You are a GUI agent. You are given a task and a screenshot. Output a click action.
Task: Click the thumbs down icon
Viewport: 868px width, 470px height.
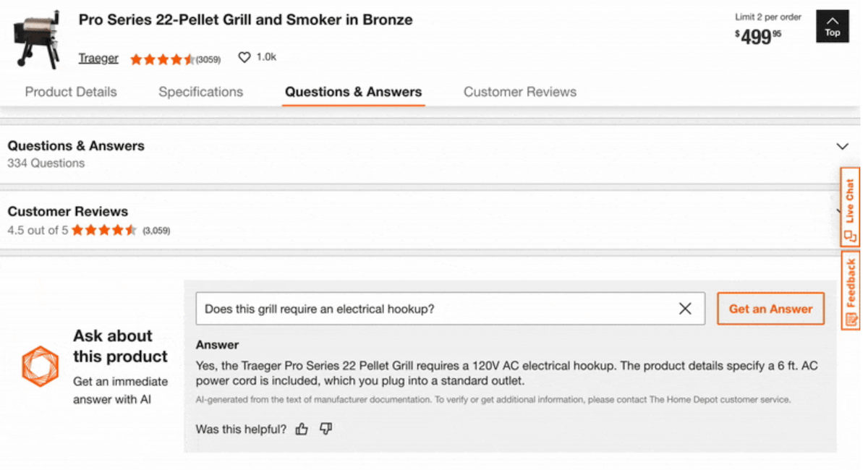click(325, 430)
